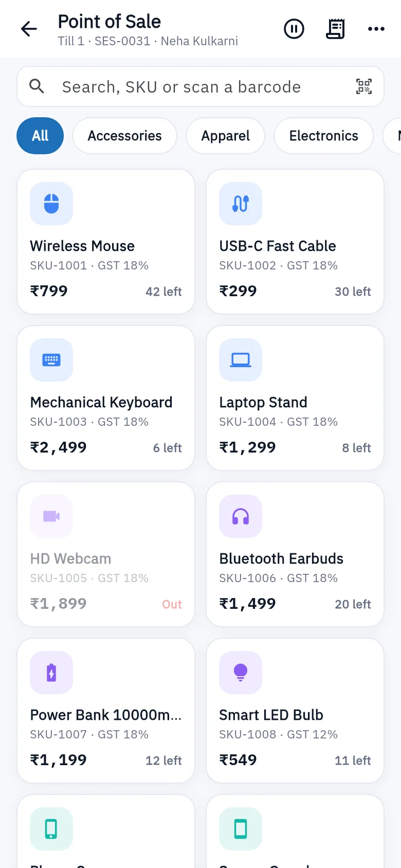Tap the Wireless Mouse product icon
The width and height of the screenshot is (401, 868).
coord(51,204)
